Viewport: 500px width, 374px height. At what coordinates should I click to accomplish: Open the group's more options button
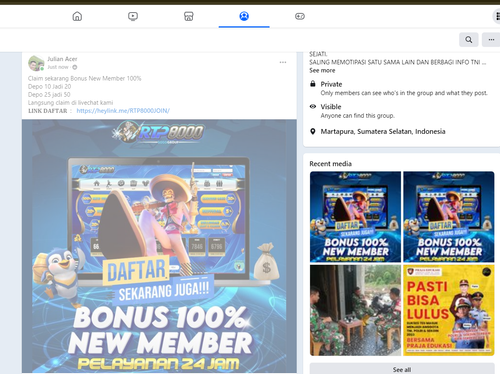pos(491,40)
